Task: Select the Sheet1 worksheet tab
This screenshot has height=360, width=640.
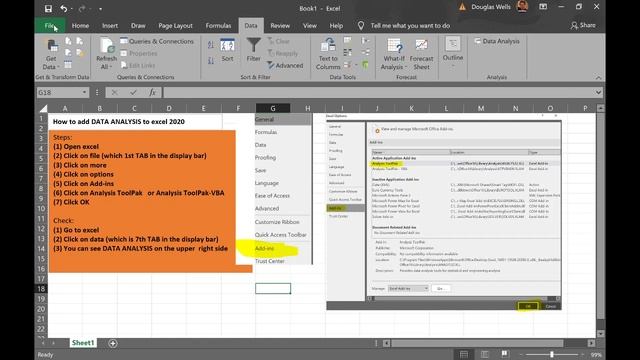Action: pyautogui.click(x=83, y=343)
